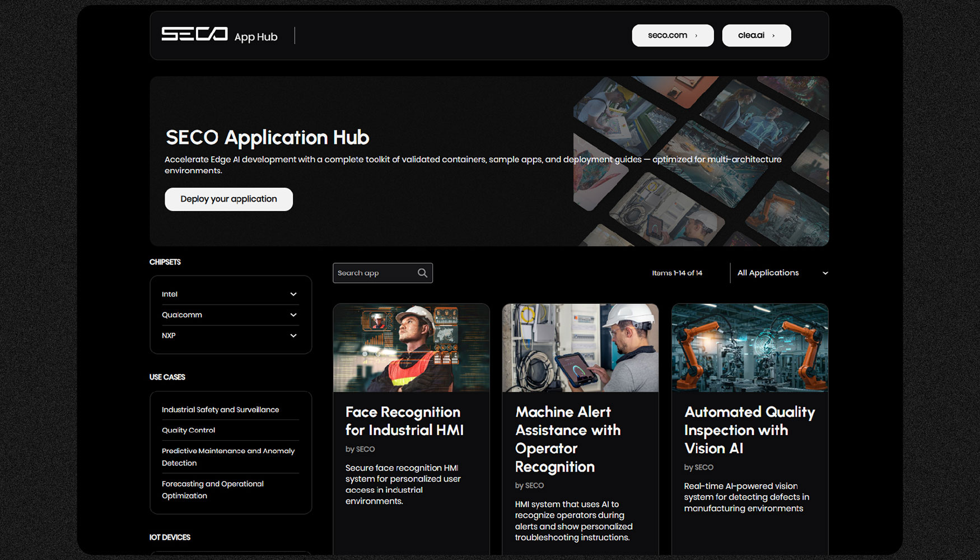
Task: Open Machine Alert Assistance app card
Action: click(x=580, y=439)
